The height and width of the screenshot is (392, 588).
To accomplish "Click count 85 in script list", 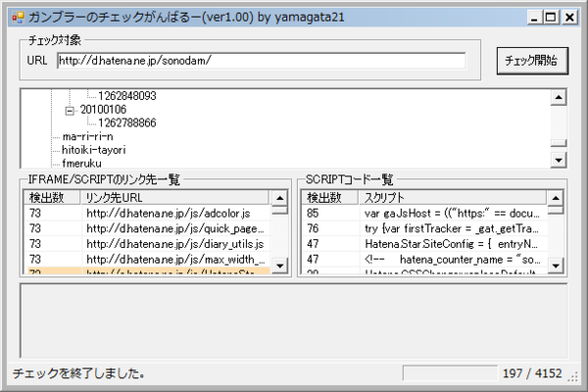I will (313, 213).
